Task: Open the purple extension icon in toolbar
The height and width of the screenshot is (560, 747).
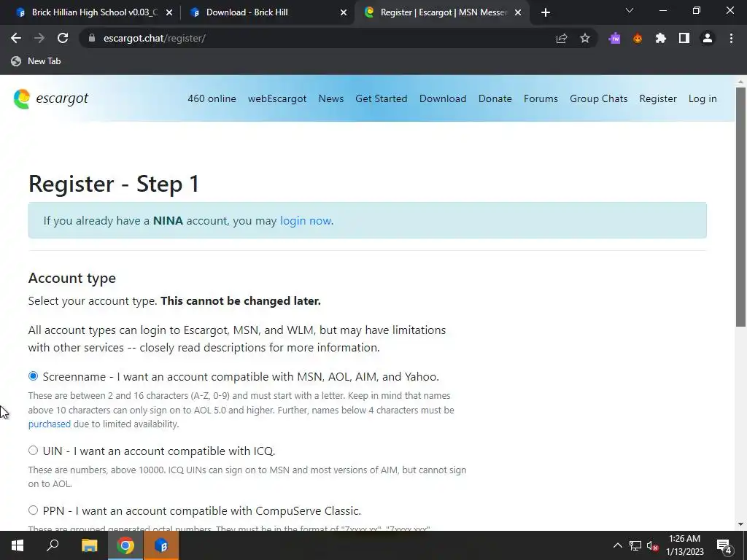Action: [x=614, y=39]
